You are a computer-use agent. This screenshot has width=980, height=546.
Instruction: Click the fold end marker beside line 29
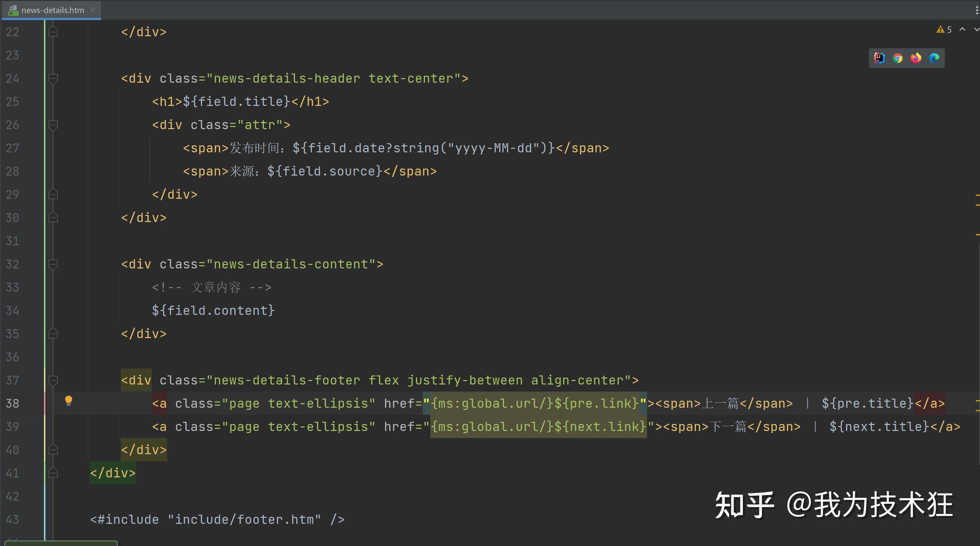click(x=53, y=194)
